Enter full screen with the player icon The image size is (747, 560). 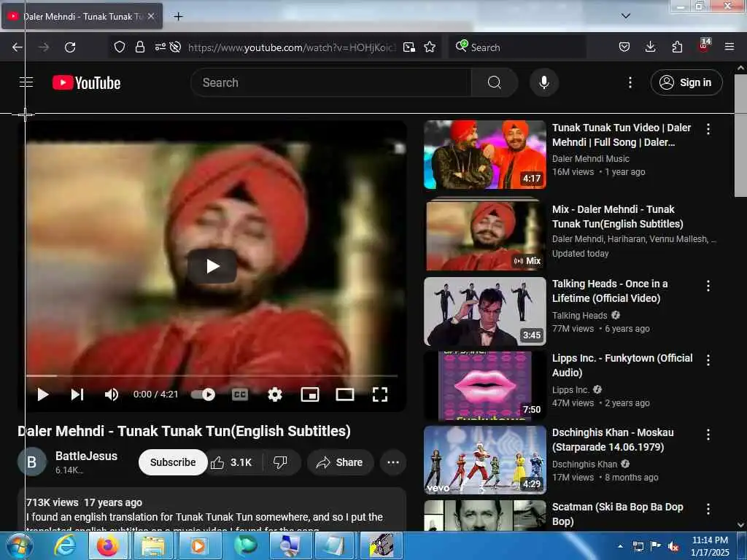379,394
